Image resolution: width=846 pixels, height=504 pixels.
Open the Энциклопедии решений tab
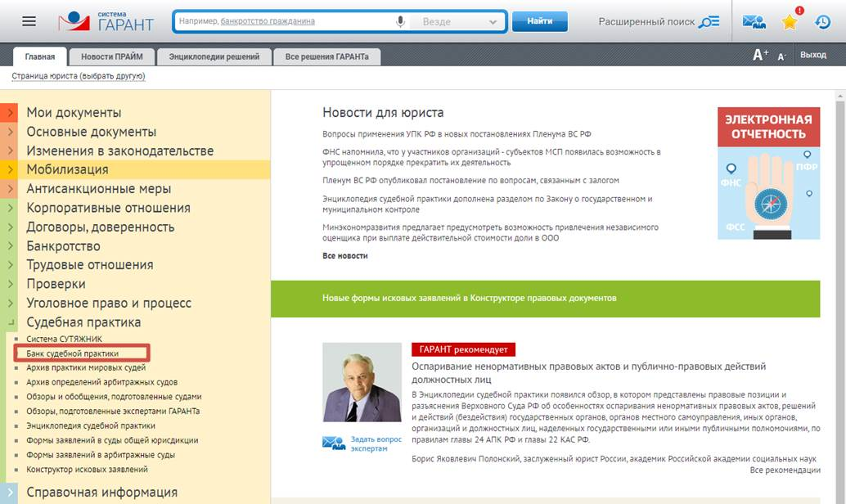coord(214,56)
